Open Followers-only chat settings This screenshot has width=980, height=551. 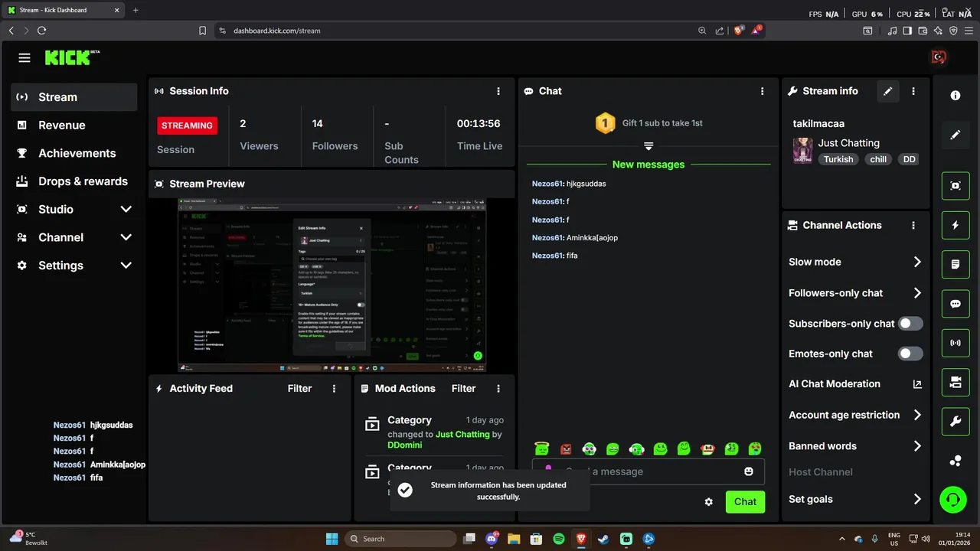pos(855,293)
